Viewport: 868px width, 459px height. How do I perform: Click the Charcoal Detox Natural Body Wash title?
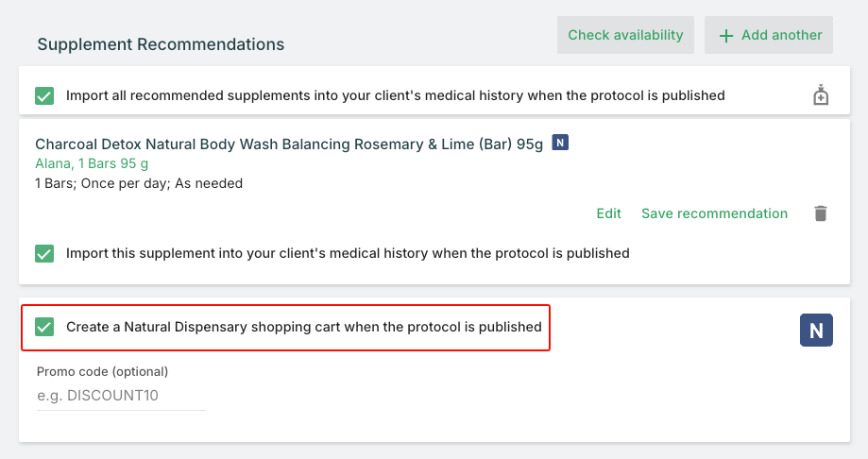[289, 144]
